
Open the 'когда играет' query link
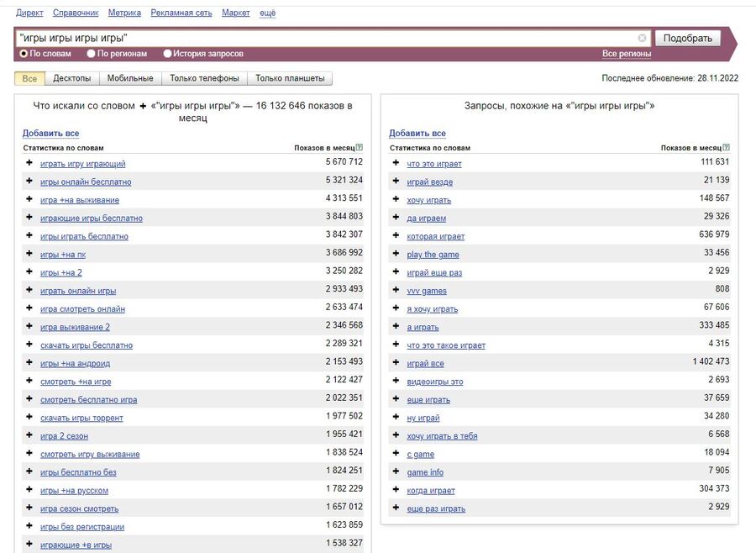pyautogui.click(x=431, y=491)
